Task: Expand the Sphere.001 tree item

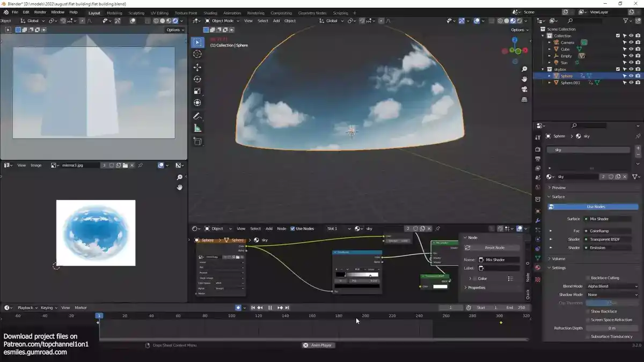Action: (549, 83)
